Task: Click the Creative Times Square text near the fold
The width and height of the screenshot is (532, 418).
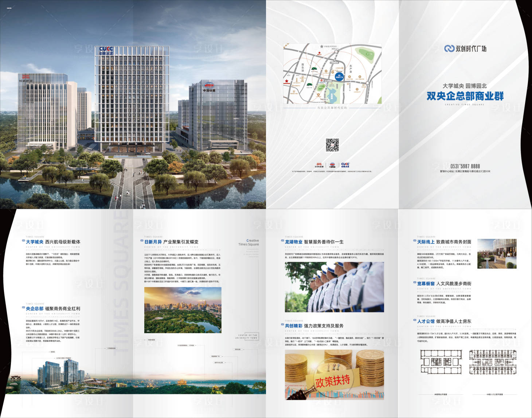Action: 249,242
